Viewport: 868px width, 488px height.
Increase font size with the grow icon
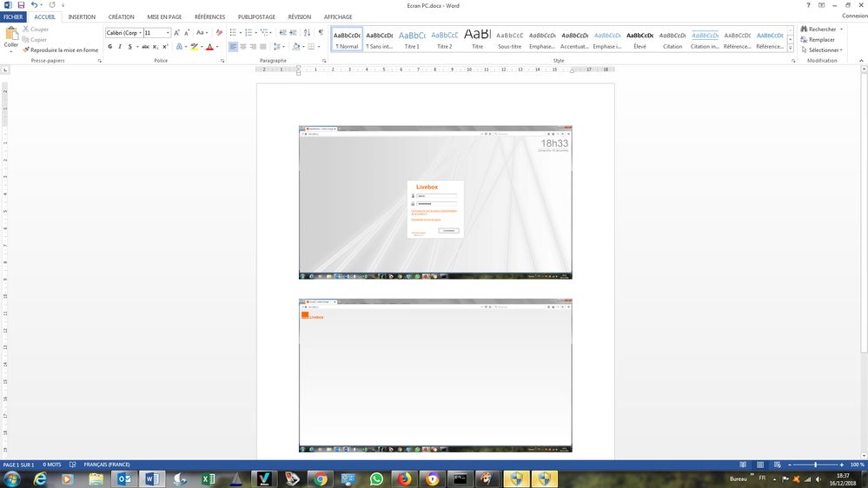177,33
